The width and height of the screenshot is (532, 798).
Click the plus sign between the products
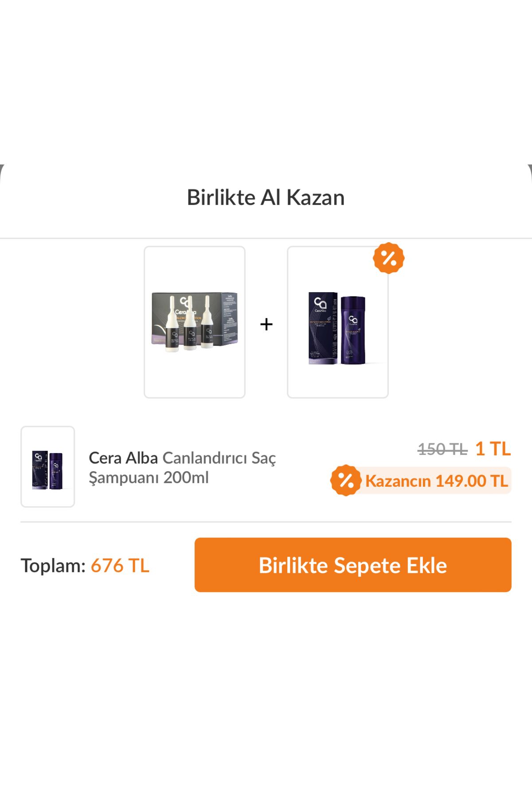[x=266, y=324]
